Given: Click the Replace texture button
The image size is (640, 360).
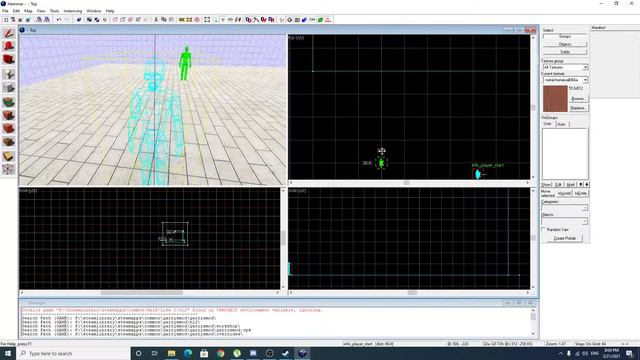Looking at the screenshot, I should [578, 108].
